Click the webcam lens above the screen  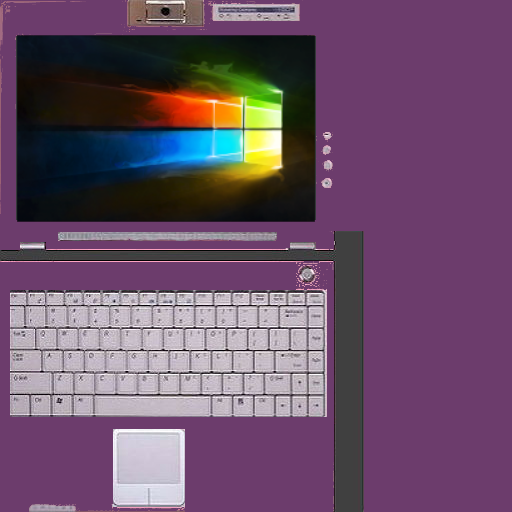(165, 12)
